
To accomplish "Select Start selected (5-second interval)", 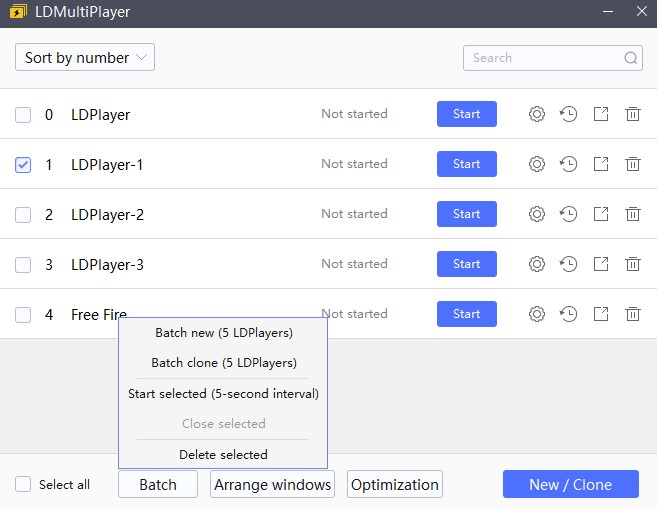I will point(223,394).
